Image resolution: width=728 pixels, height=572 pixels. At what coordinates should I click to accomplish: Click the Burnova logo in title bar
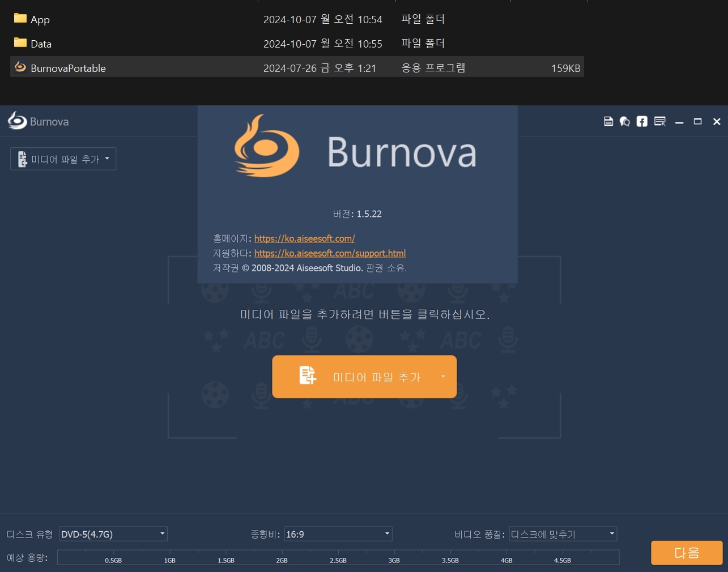18,121
